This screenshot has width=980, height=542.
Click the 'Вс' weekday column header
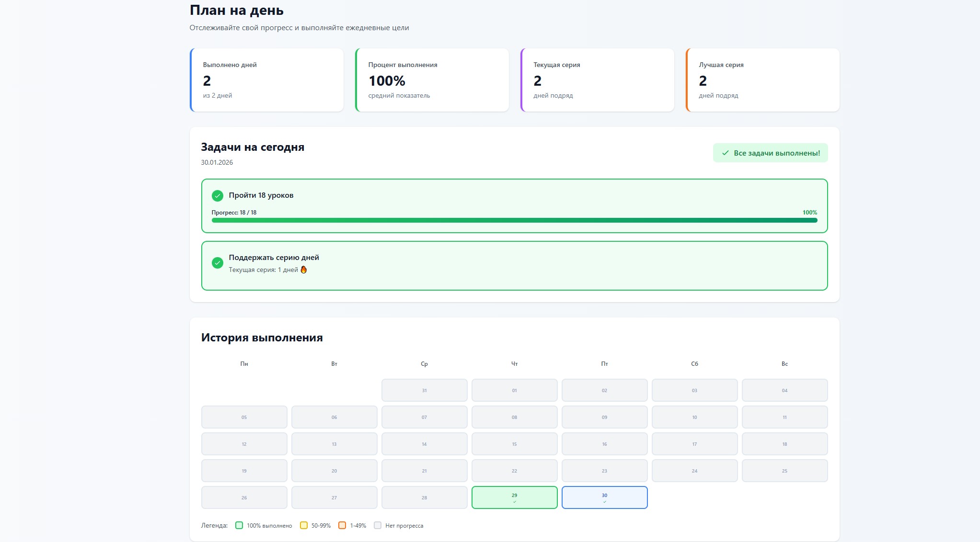pyautogui.click(x=784, y=364)
